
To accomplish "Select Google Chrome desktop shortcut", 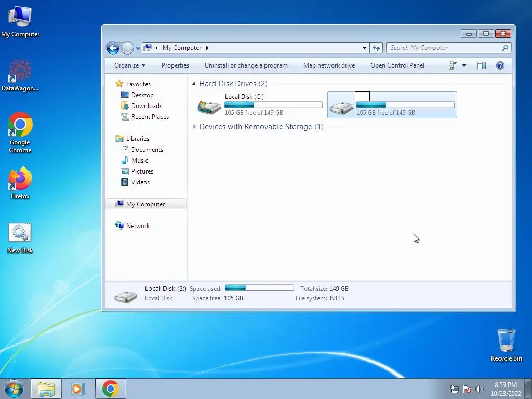I will [x=20, y=132].
